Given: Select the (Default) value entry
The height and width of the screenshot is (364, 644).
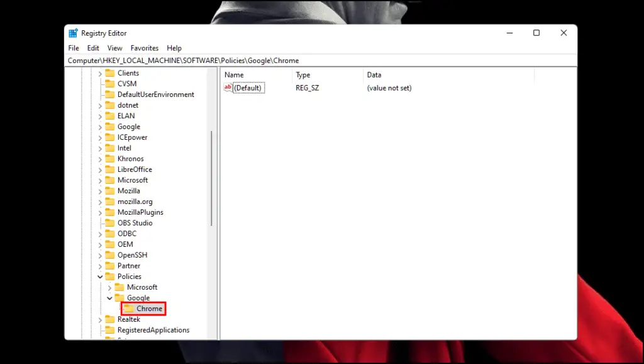Looking at the screenshot, I should (248, 88).
